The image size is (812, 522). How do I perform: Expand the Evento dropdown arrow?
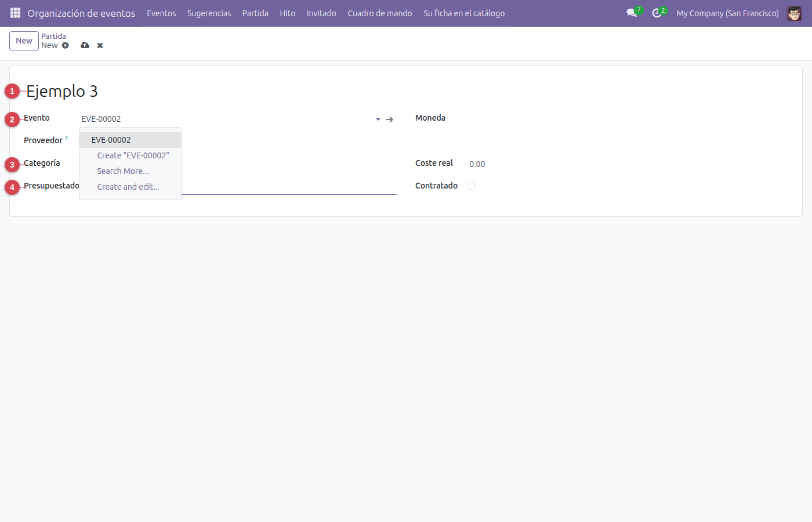pyautogui.click(x=378, y=119)
